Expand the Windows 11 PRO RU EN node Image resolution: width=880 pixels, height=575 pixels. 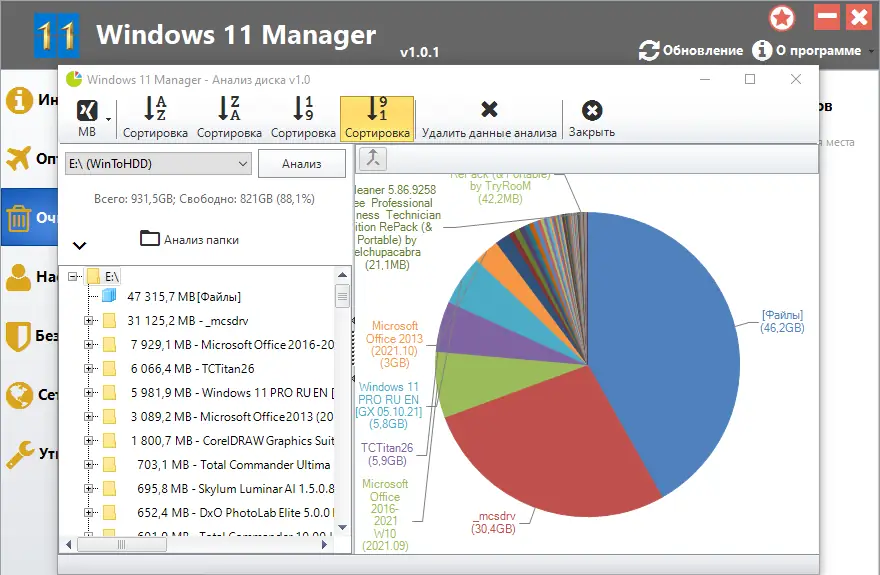click(x=88, y=393)
